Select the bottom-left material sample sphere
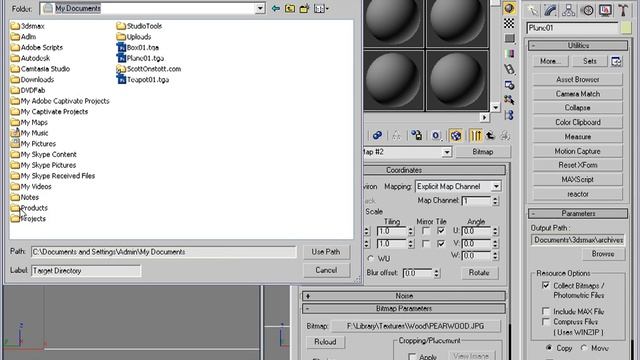The height and width of the screenshot is (360, 640). [x=393, y=80]
